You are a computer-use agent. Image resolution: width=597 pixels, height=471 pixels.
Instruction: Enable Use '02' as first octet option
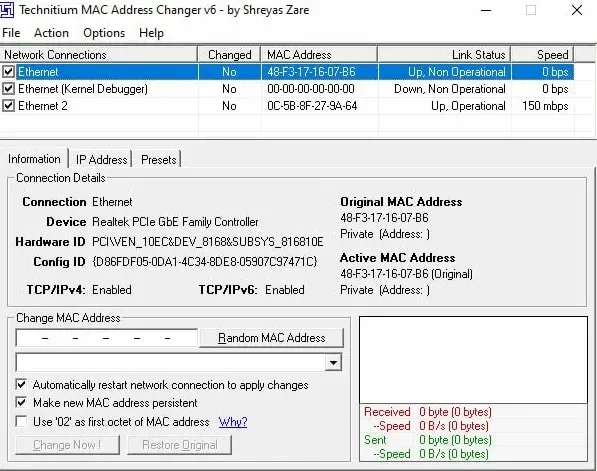21,421
